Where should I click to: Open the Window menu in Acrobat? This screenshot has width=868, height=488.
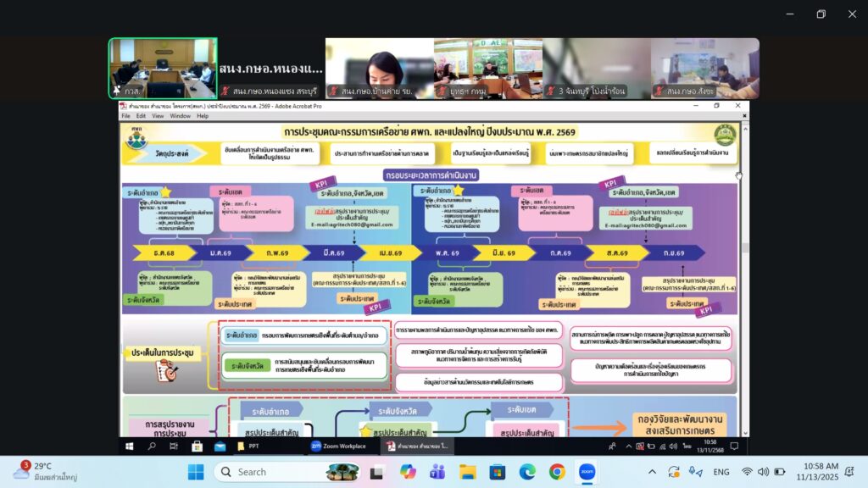[x=180, y=116]
